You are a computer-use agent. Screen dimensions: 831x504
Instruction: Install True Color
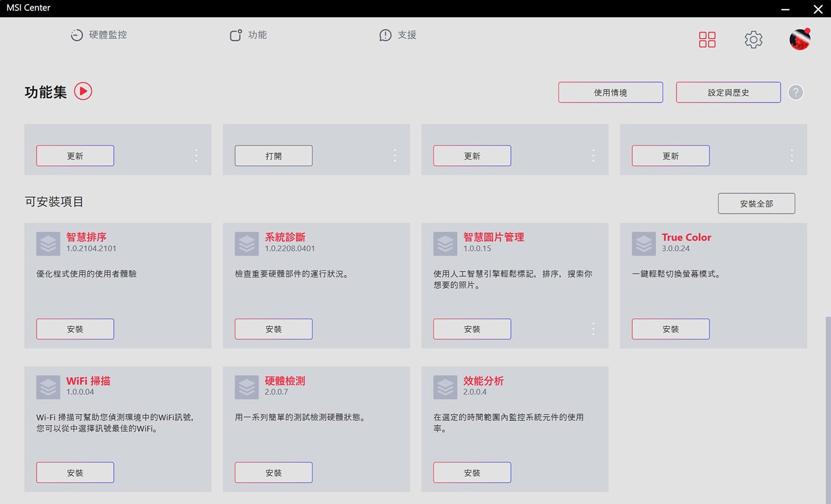click(671, 329)
